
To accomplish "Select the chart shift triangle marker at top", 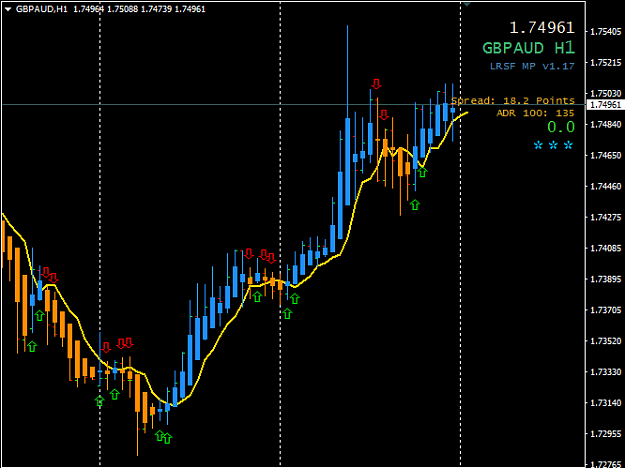I will [x=466, y=4].
